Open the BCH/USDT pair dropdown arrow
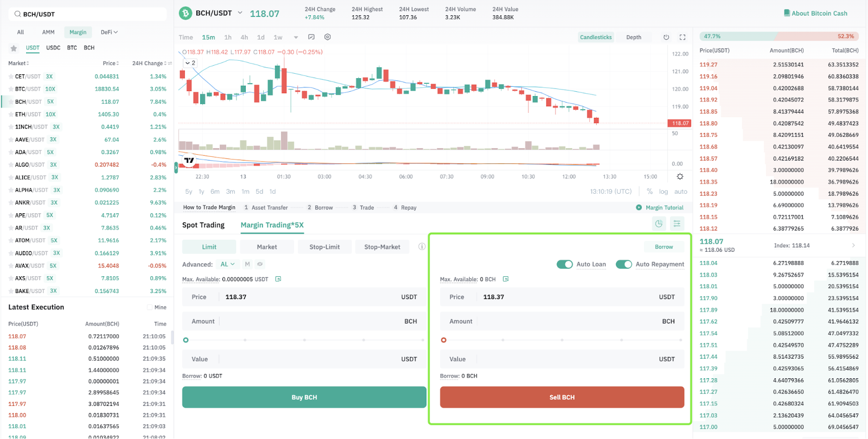The image size is (868, 439). click(x=240, y=13)
